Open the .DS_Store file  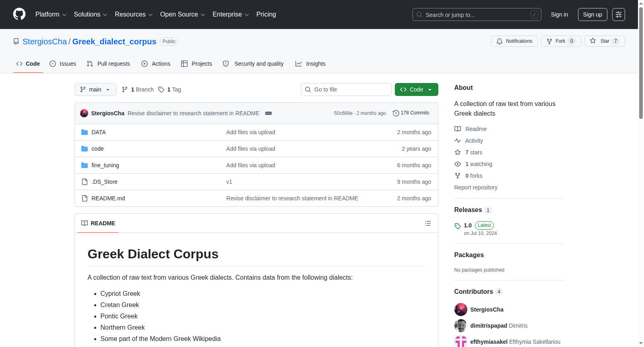[105, 182]
